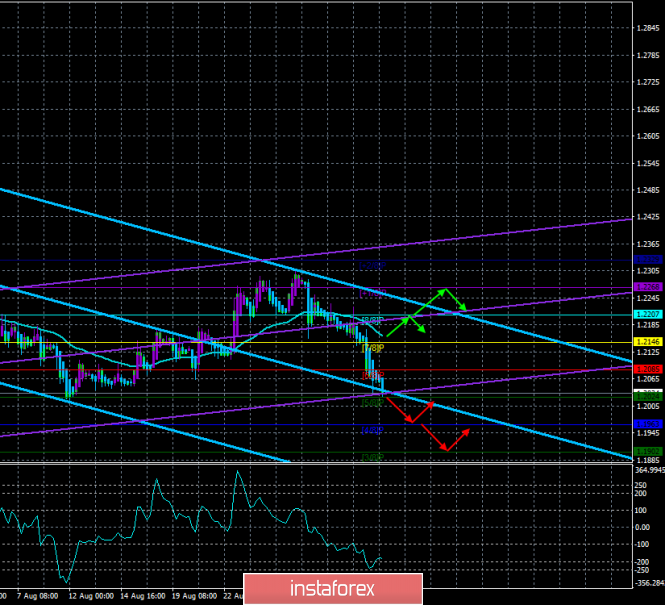The image size is (665, 605).
Task: Click the indicator scale value 100
Action: click(641, 510)
